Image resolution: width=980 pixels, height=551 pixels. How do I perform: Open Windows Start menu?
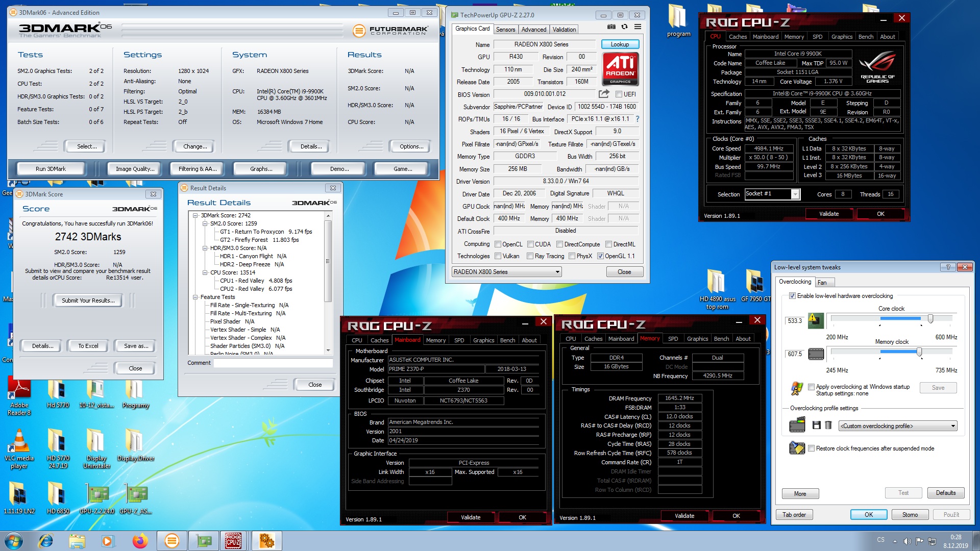point(14,541)
